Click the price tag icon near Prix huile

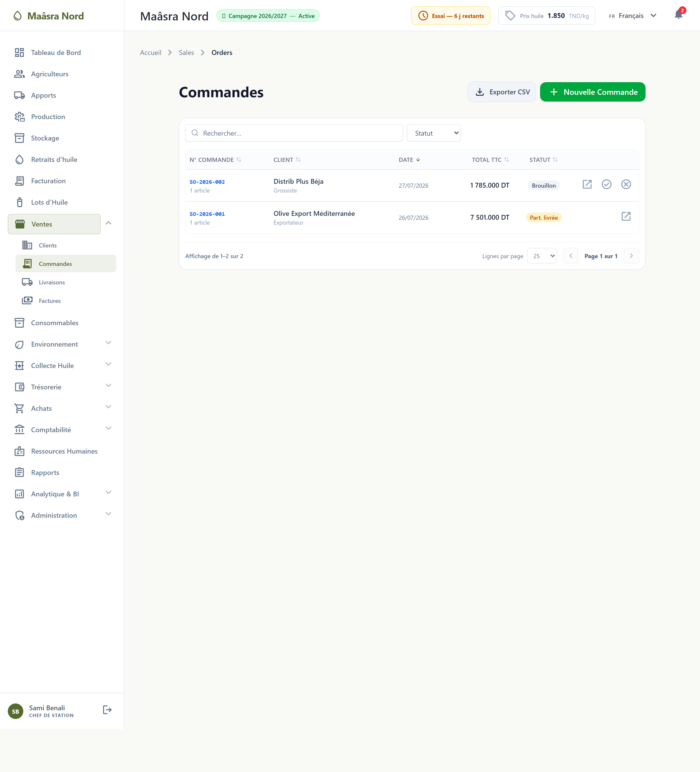510,16
